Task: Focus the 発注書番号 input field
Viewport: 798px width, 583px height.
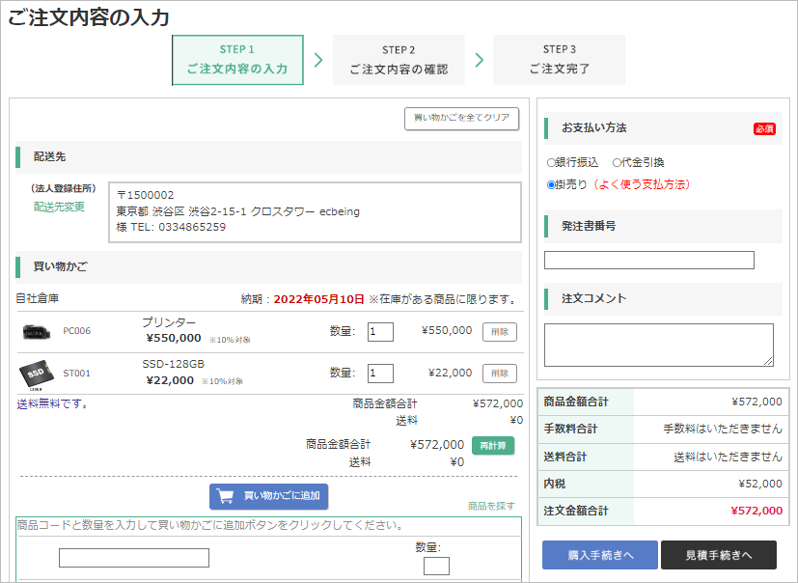Action: 648,260
